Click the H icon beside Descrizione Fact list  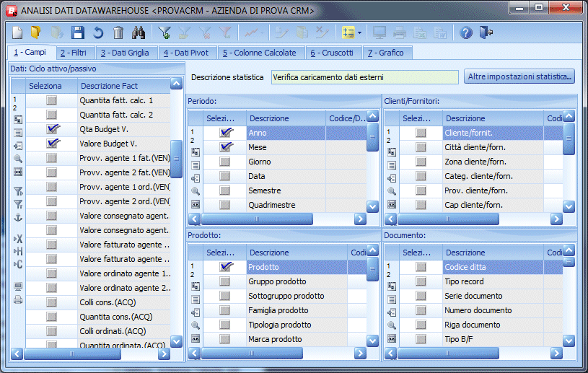[x=18, y=251]
